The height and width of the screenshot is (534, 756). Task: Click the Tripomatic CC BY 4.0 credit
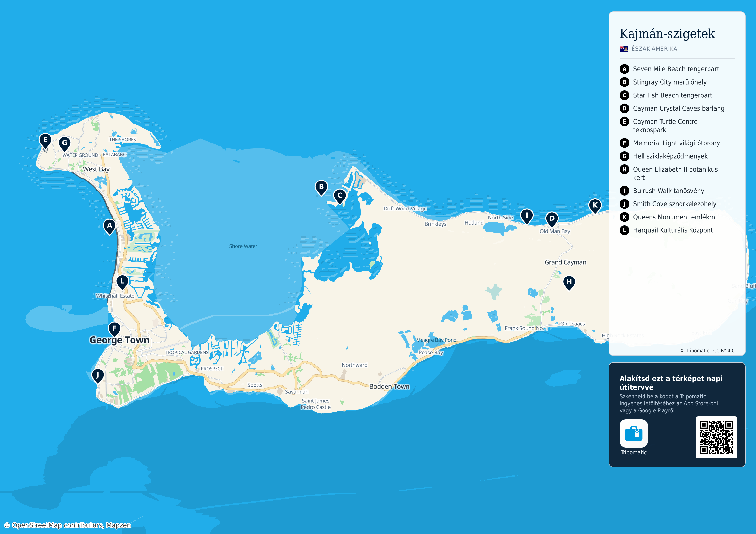[708, 351]
